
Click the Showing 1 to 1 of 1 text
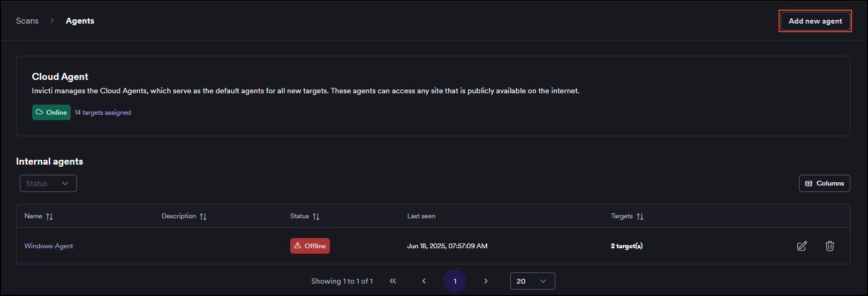342,281
